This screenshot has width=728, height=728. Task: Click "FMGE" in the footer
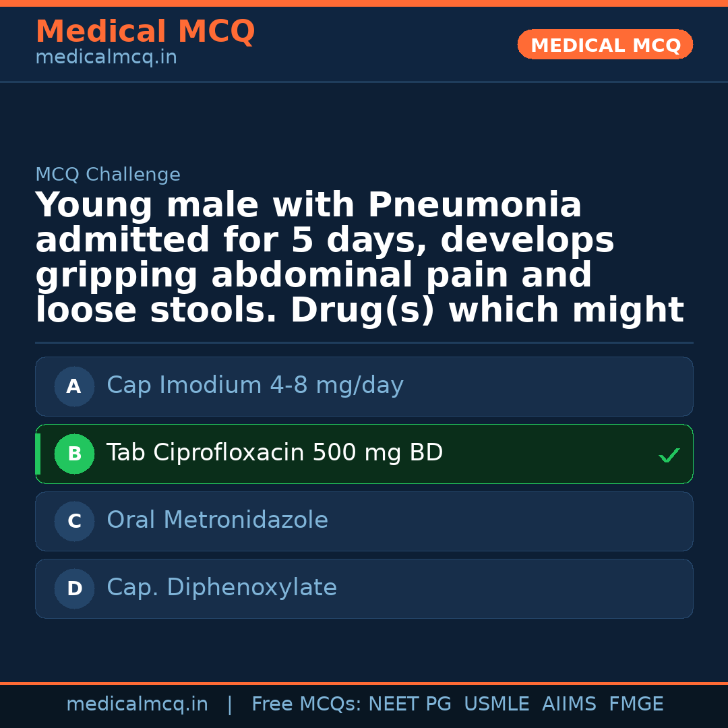636,704
